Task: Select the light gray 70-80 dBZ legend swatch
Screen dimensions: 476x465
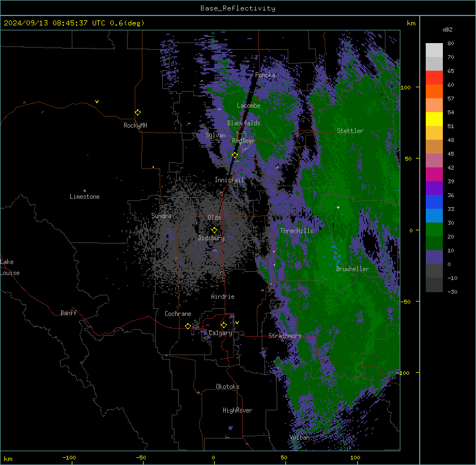Action: click(434, 50)
